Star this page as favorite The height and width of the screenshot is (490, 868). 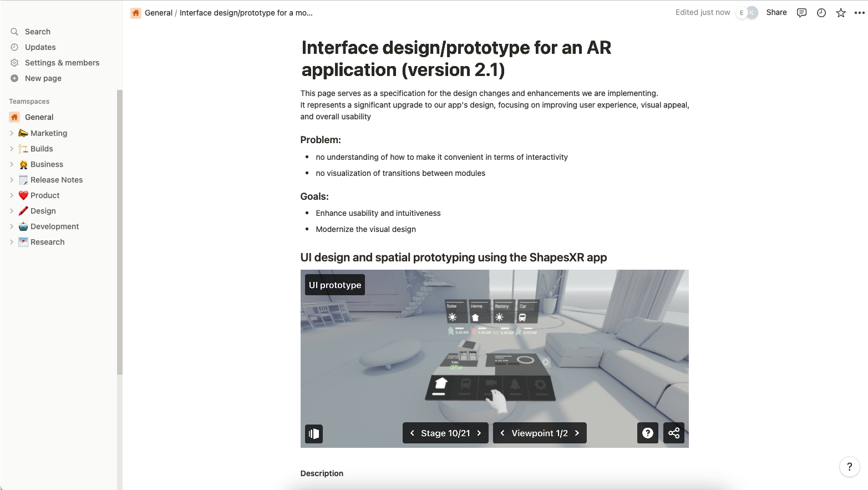pos(841,13)
